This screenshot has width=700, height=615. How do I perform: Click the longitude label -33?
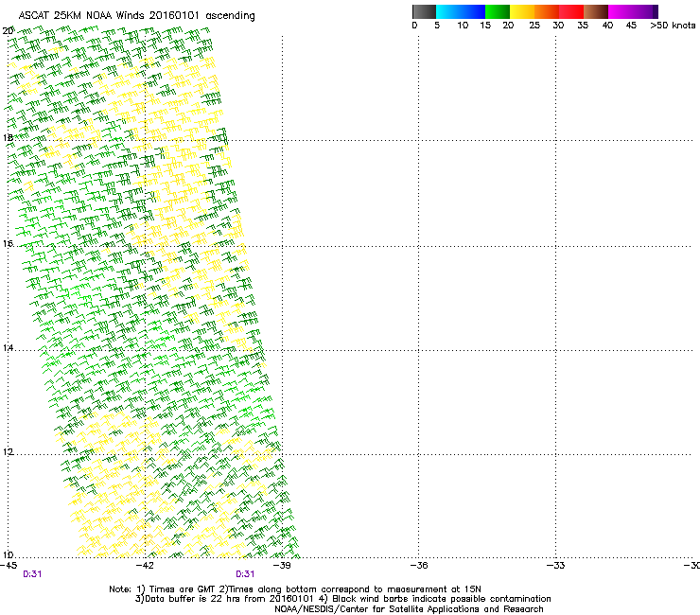click(x=555, y=566)
